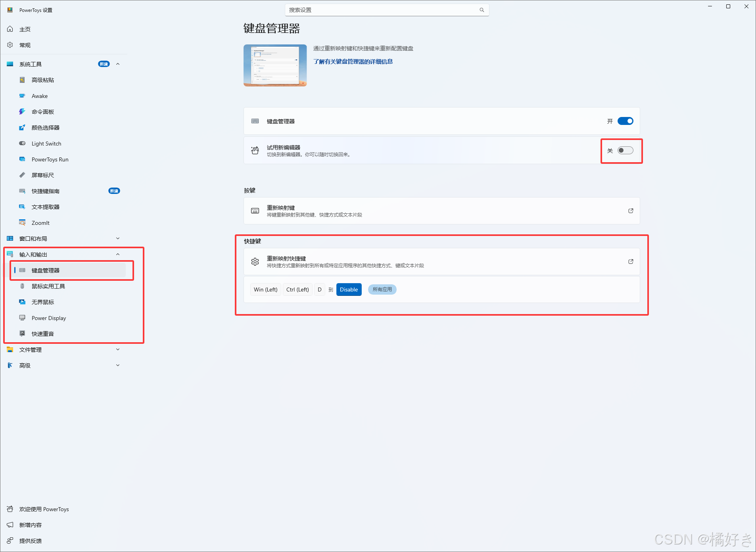Expand the 窗口和布局 section chevron

118,238
